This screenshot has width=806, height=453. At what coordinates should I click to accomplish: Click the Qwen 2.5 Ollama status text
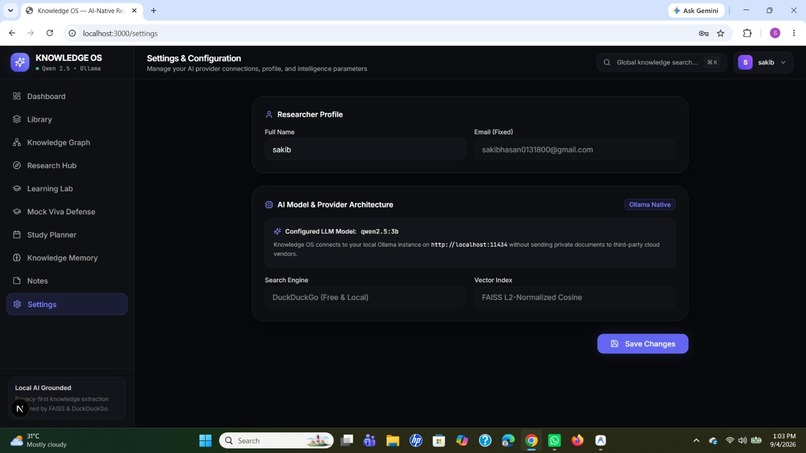click(x=71, y=68)
